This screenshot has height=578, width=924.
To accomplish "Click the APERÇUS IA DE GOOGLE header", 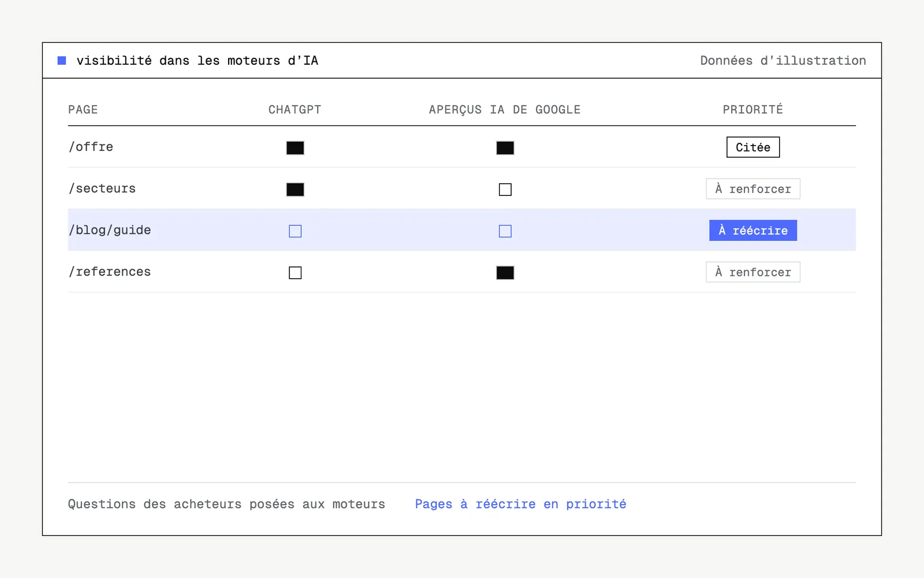I will (505, 110).
